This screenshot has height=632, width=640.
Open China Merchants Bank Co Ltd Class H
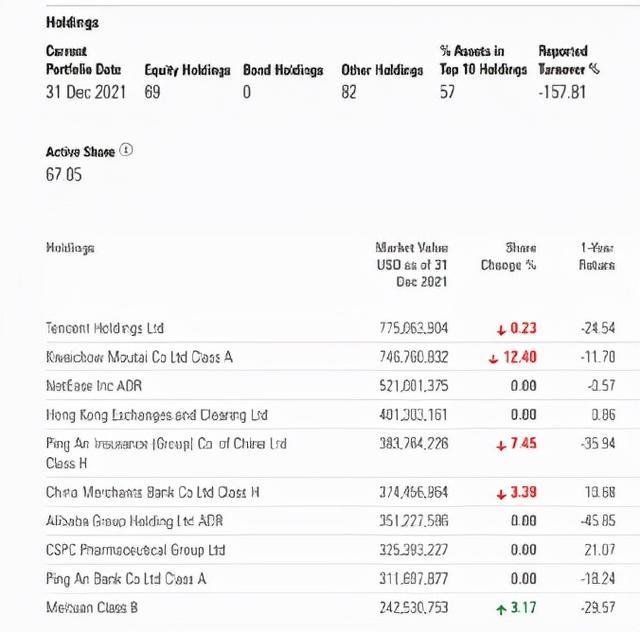[x=153, y=492]
